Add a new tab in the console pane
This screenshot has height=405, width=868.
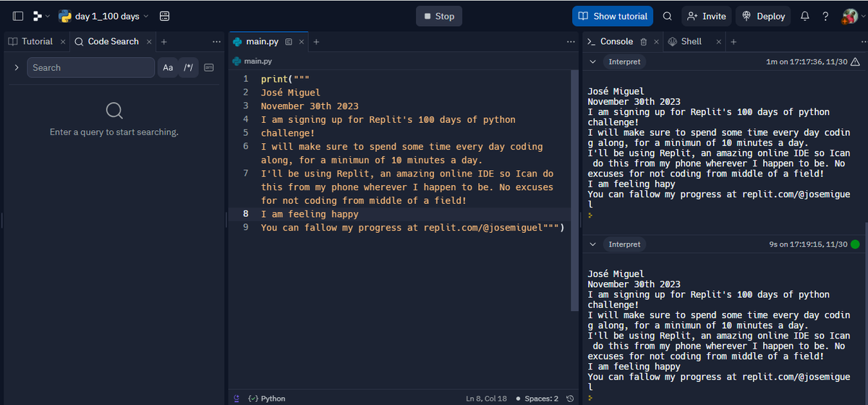pos(733,42)
